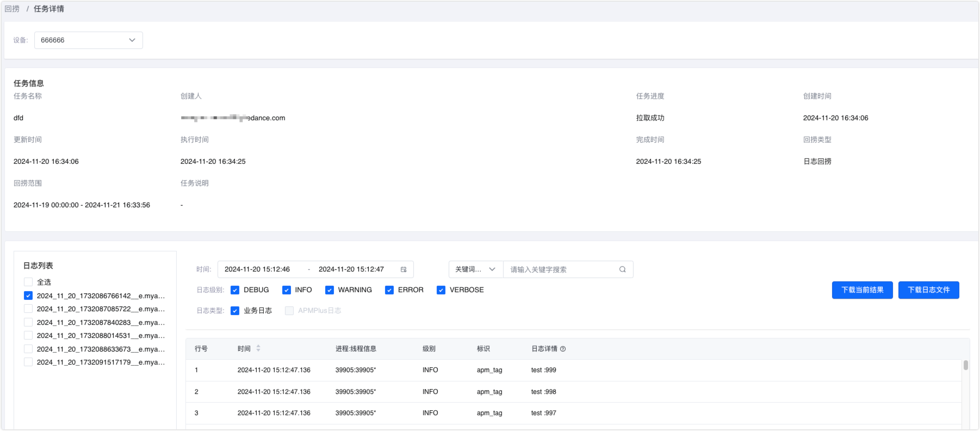Click the keyword search magnifier icon

click(622, 269)
